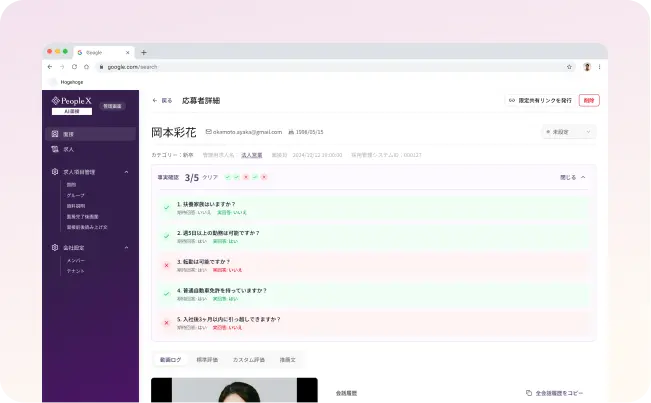Image resolution: width=651 pixels, height=403 pixels.
Task: Switch to the 標準評価 tab
Action: point(209,358)
